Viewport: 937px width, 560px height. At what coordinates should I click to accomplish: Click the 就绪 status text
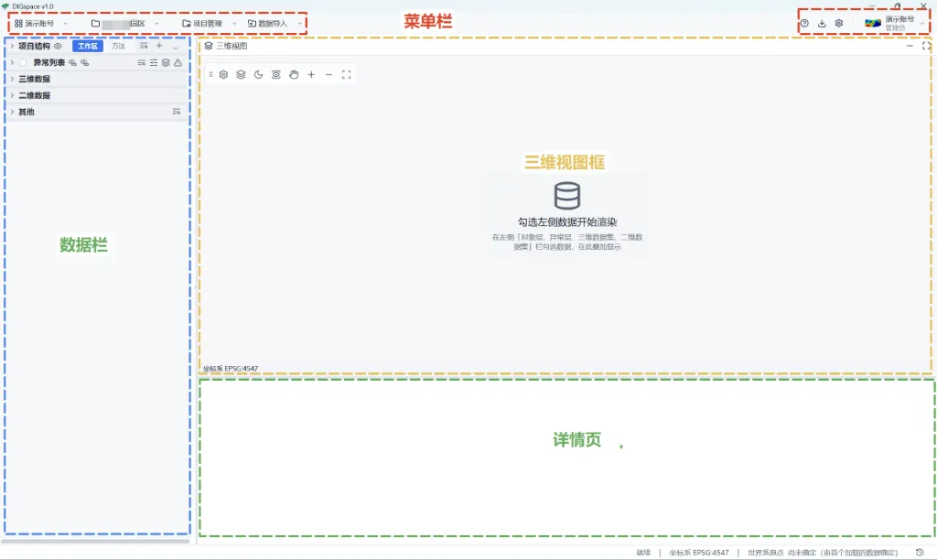[643, 553]
